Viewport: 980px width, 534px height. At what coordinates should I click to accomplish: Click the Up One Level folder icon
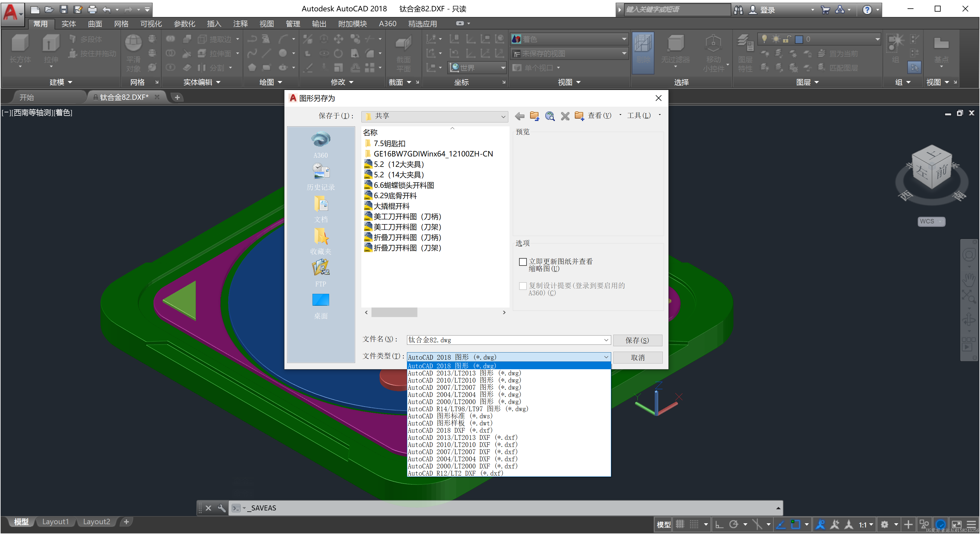point(535,116)
